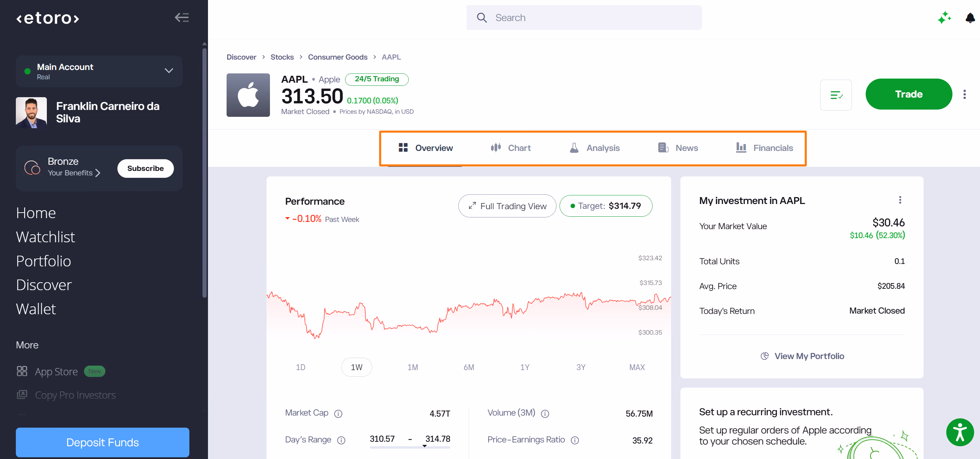Click the Copy Pro Investors label

tap(75, 395)
